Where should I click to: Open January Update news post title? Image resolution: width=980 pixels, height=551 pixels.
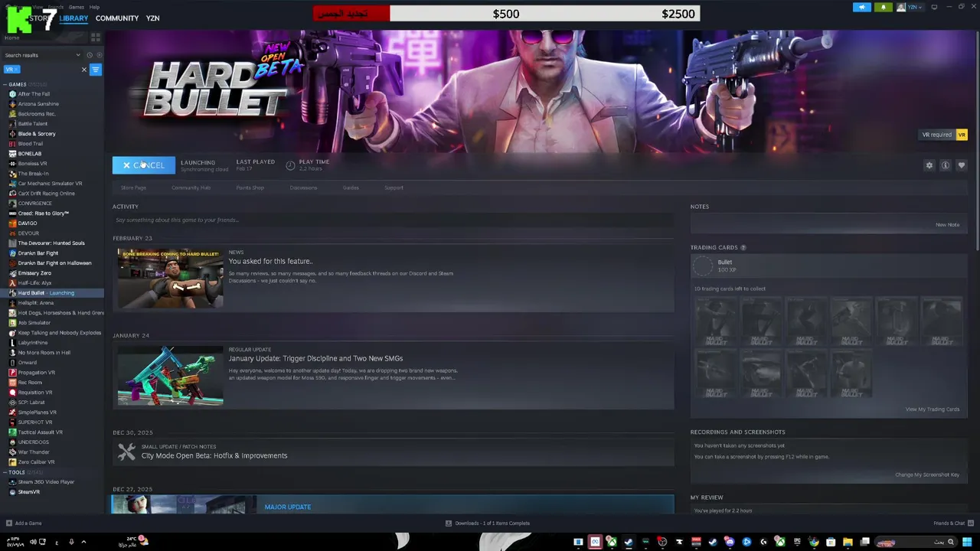coord(315,358)
